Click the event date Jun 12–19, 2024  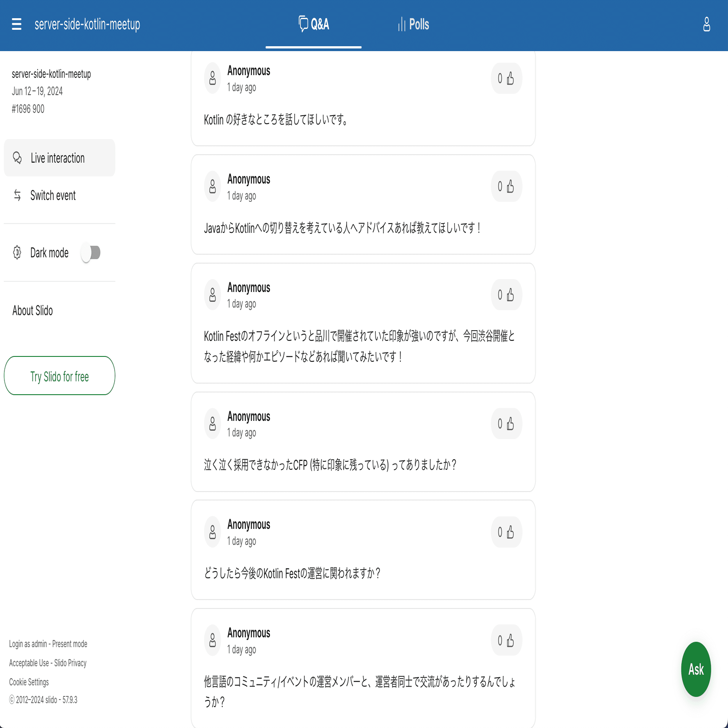point(37,91)
